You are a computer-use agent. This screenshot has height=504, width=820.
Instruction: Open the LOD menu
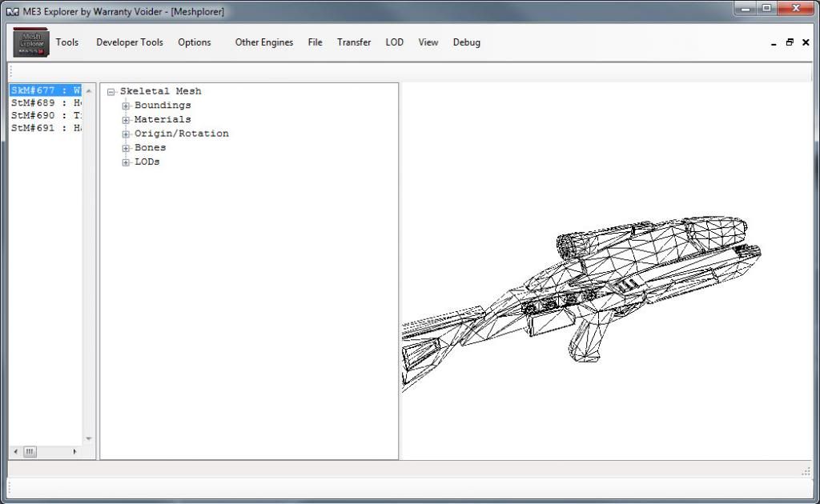click(394, 42)
